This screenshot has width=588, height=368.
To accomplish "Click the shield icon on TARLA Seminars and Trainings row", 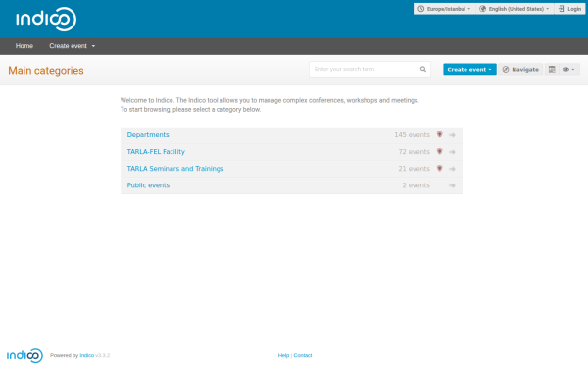I will (439, 168).
